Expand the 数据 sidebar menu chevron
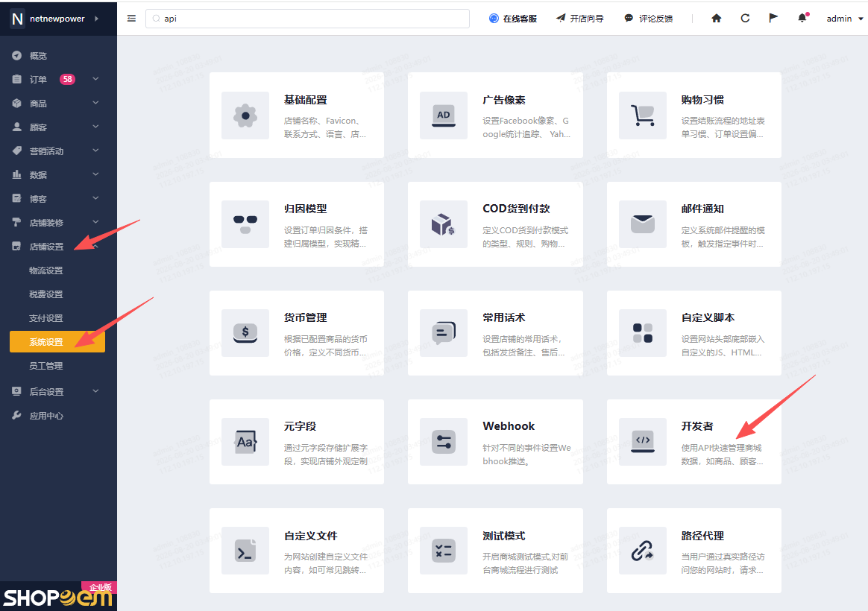868x611 pixels. tap(95, 174)
